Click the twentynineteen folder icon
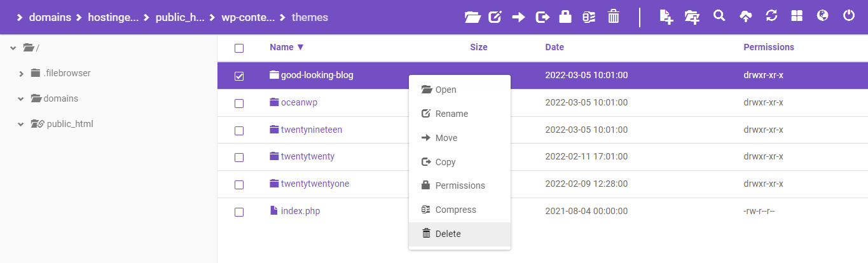Screen dimensions: 868x263 tap(274, 130)
